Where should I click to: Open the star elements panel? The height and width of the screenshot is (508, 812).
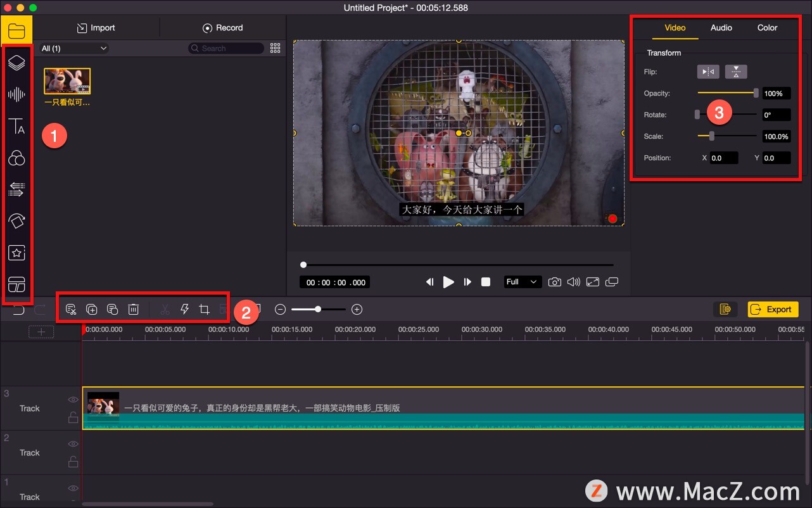[x=16, y=253]
